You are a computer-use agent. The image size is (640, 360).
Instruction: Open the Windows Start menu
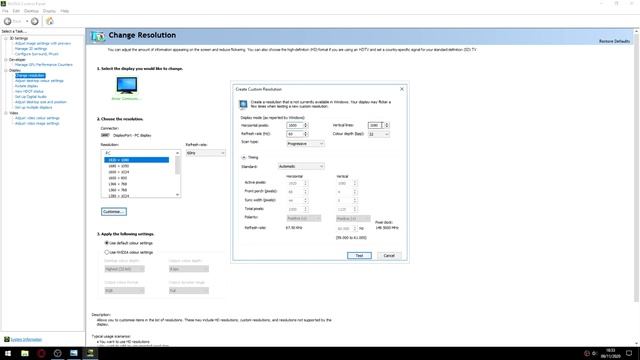tap(8, 353)
